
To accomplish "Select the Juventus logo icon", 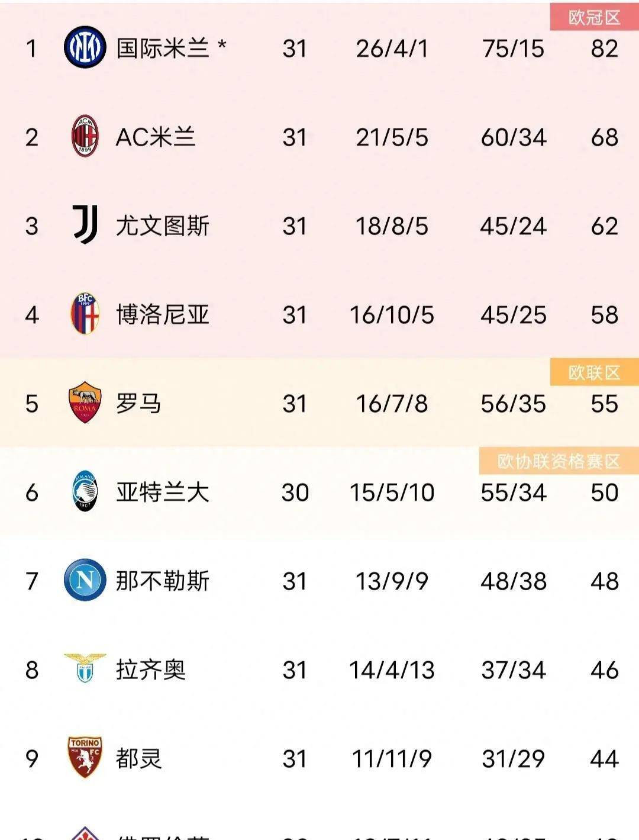I will pyautogui.click(x=85, y=225).
